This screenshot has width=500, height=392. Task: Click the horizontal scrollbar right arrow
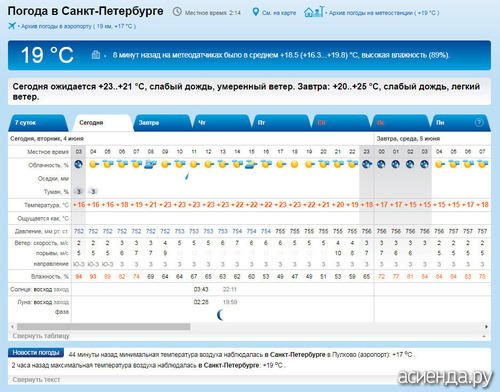pyautogui.click(x=486, y=326)
